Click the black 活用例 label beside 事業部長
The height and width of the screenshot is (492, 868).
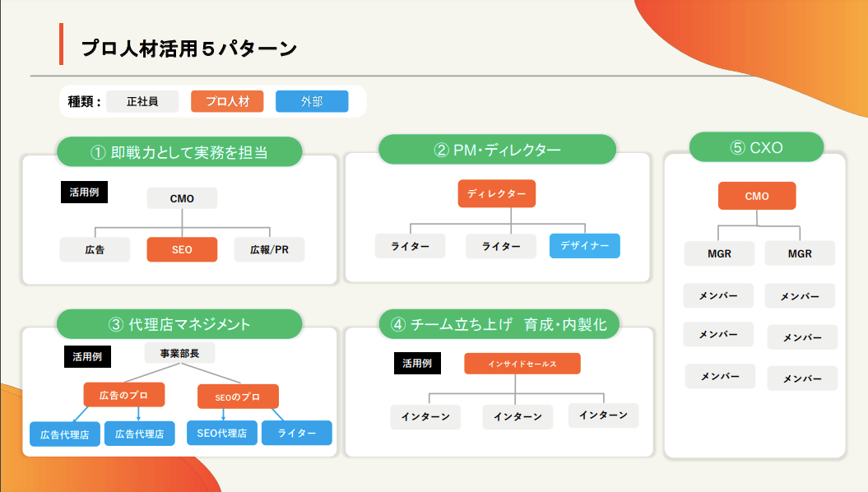pyautogui.click(x=87, y=357)
